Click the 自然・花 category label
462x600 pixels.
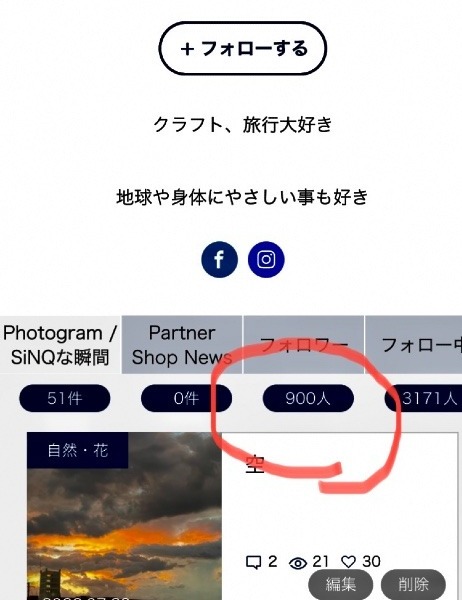[x=78, y=450]
